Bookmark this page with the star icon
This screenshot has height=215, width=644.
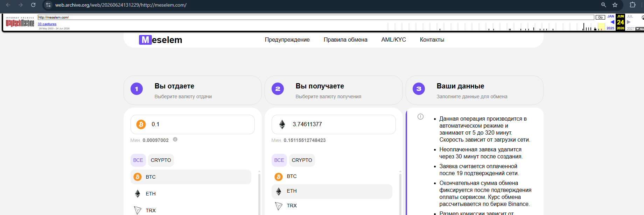tap(615, 5)
